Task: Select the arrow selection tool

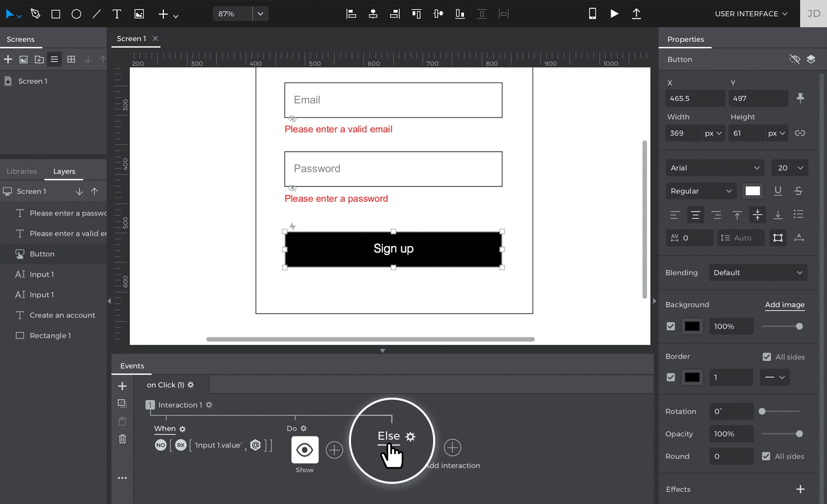Action: 10,14
